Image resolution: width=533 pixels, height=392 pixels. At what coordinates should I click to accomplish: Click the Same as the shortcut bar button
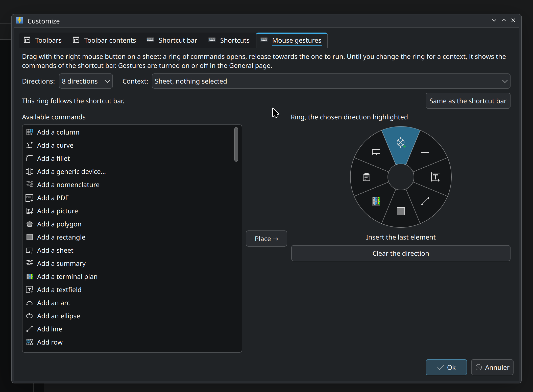tap(468, 101)
